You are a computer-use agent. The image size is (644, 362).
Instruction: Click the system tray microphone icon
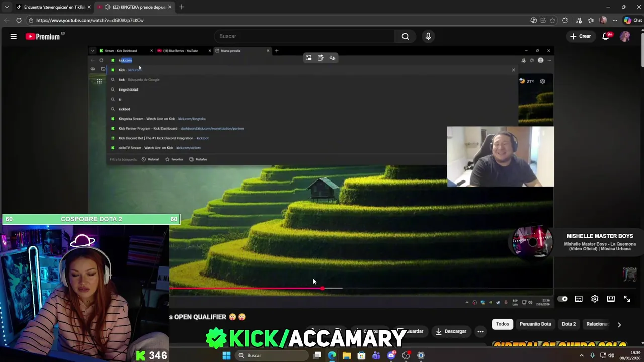click(592, 355)
